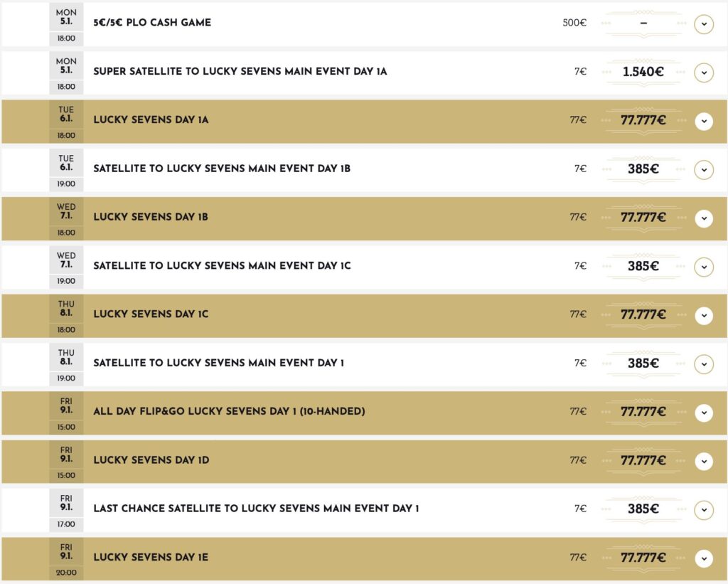Open Lucky Sevens Day 1E chevron
Viewport: 728px width, 584px height.
(x=703, y=558)
